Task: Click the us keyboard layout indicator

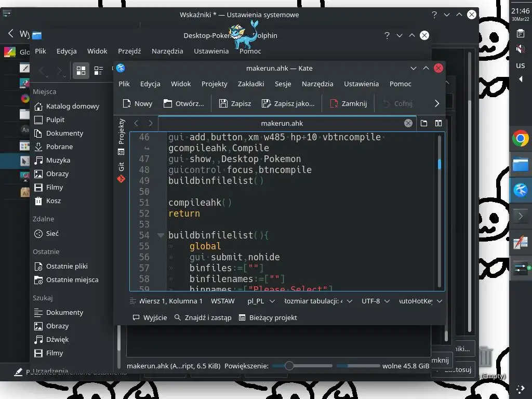Action: [x=521, y=65]
